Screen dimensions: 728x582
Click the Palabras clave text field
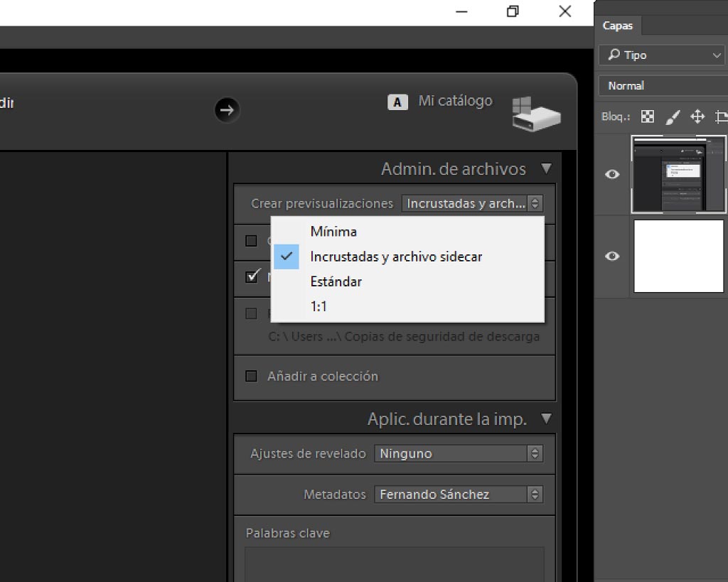tap(394, 564)
